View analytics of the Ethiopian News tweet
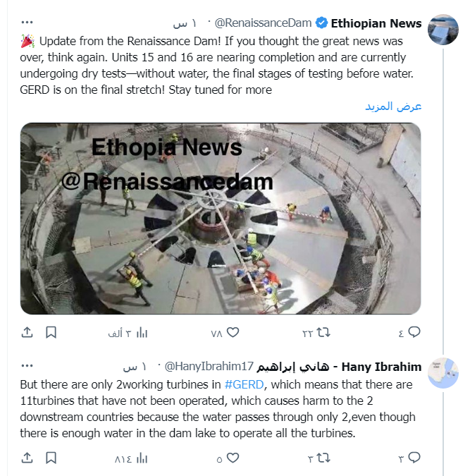The height and width of the screenshot is (476, 470). tap(142, 333)
